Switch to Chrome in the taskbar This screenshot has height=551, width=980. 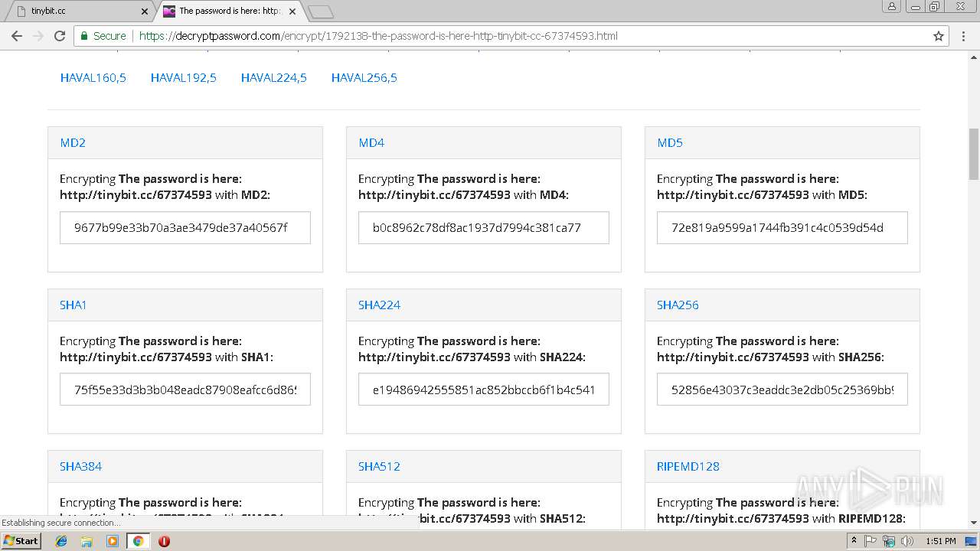[138, 541]
